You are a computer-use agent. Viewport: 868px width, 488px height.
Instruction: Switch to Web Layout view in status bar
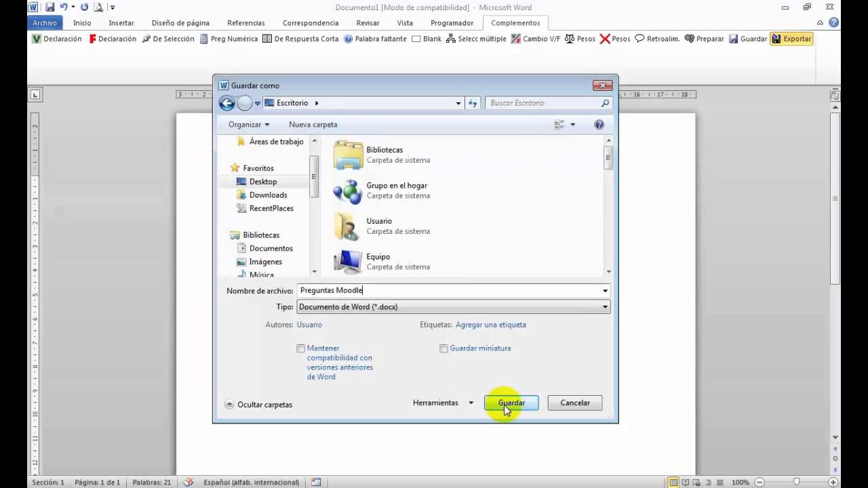(698, 483)
